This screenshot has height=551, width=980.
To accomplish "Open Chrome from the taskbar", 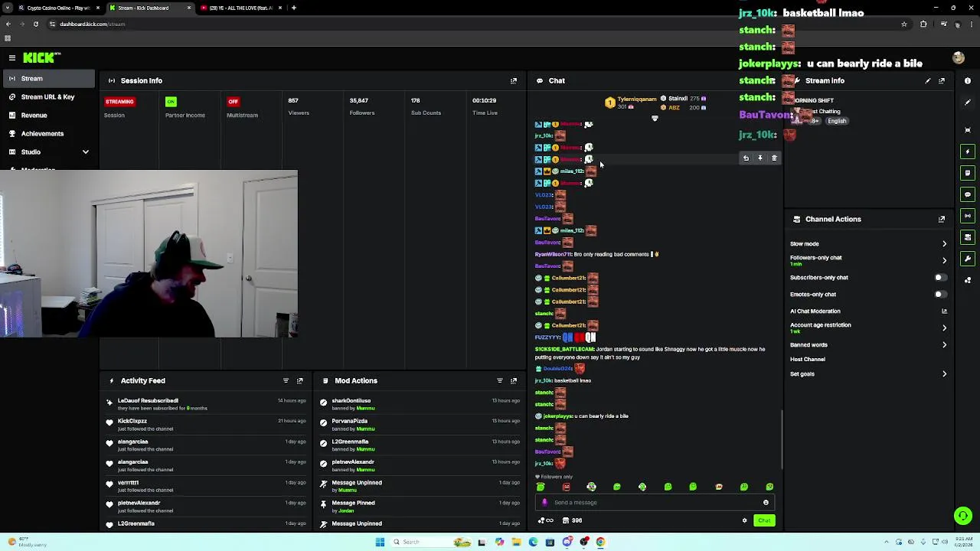I will (x=600, y=542).
